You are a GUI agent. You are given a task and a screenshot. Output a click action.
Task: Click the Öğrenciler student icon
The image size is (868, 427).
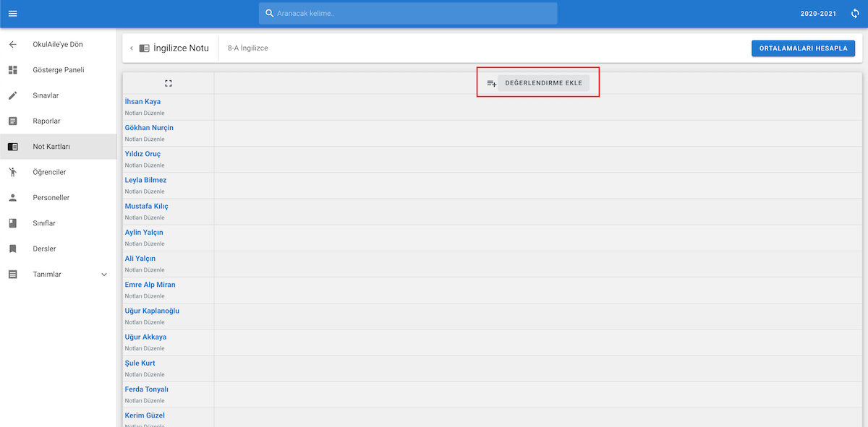12,172
